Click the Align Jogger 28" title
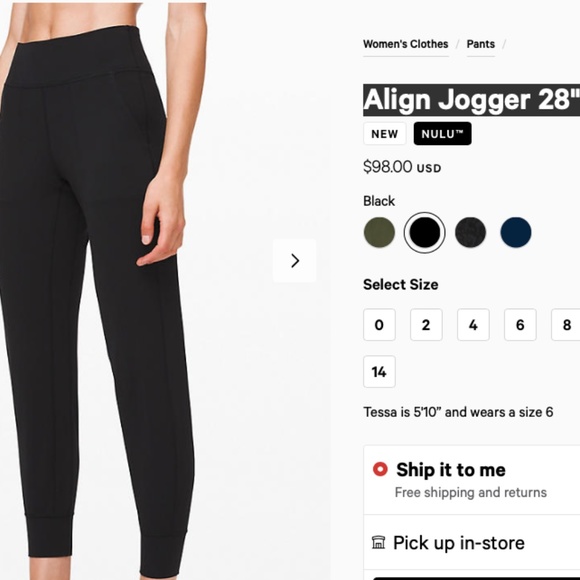Image resolution: width=580 pixels, height=580 pixels. [x=472, y=100]
